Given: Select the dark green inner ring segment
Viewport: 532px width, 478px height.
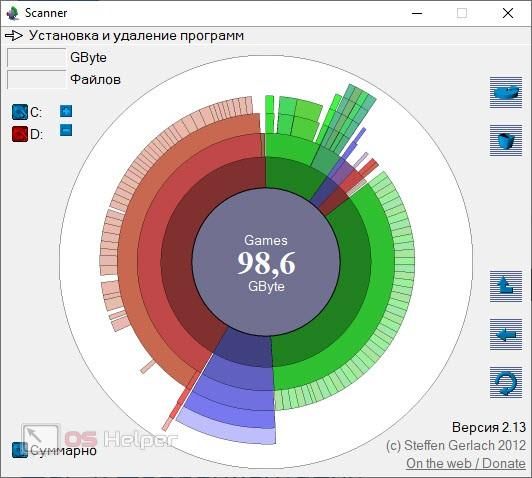Looking at the screenshot, I should click(355, 271).
